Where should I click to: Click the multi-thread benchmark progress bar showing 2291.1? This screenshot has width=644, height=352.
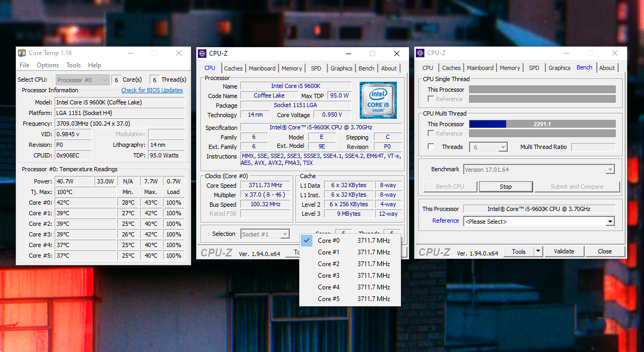pos(542,124)
